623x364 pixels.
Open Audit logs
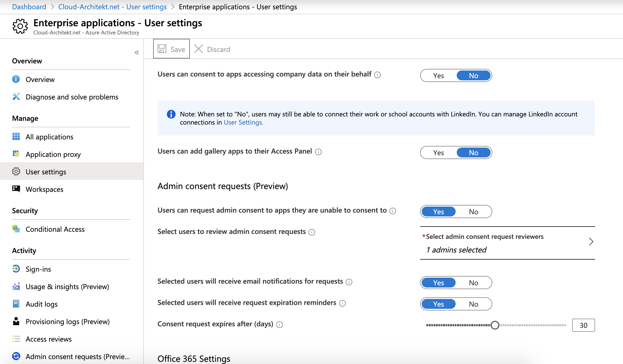tap(71, 304)
